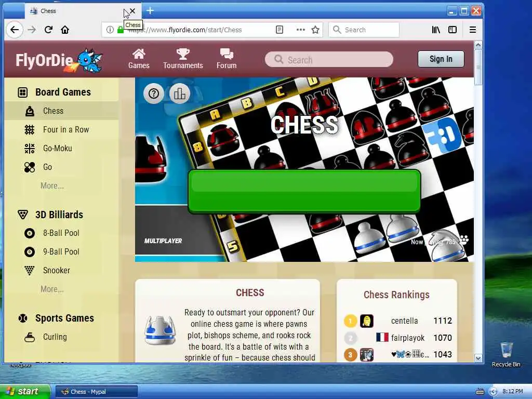Click the big green play button

click(304, 191)
